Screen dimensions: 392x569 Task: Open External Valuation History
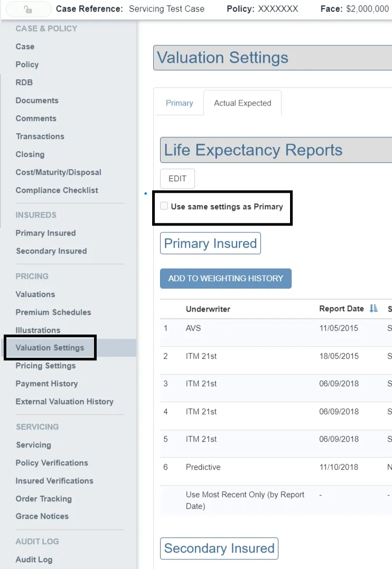point(64,402)
